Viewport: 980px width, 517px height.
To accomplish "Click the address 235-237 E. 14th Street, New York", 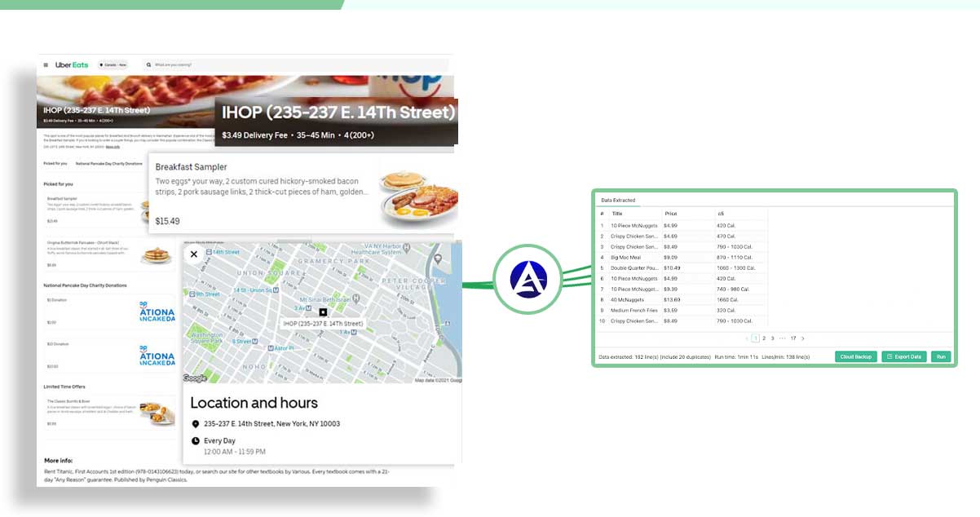I will pyautogui.click(x=271, y=424).
